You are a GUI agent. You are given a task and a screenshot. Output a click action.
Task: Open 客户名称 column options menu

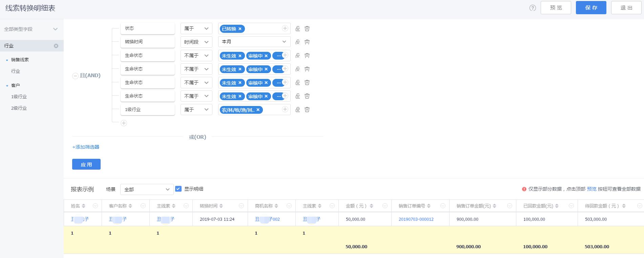(x=143, y=206)
